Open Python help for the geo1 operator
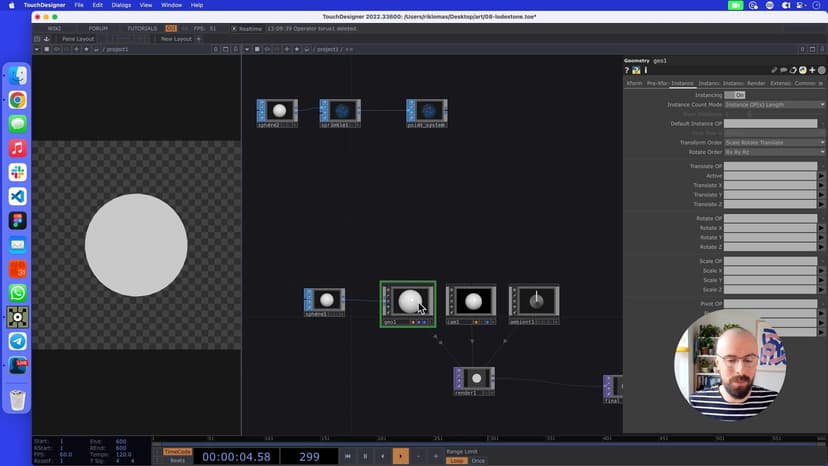Viewport: 828px width, 466px height. pos(636,70)
